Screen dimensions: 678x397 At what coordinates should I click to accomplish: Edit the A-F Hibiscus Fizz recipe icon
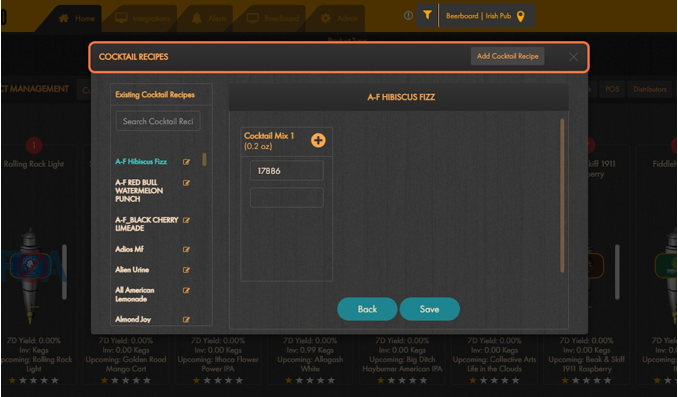pos(186,162)
